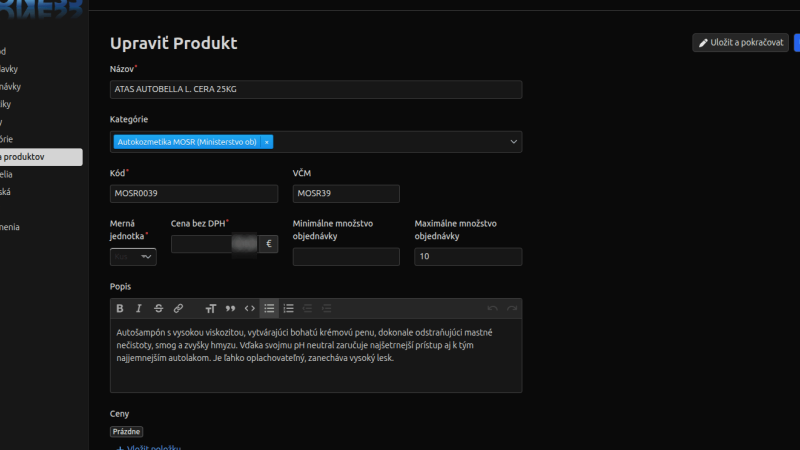800x450 pixels.
Task: Click the Prázdne badge under Ceny
Action: point(126,432)
